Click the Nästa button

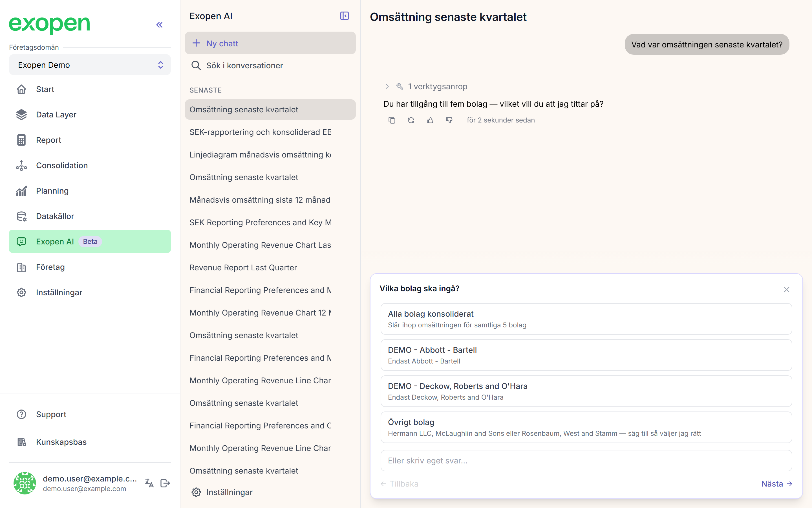tap(776, 484)
